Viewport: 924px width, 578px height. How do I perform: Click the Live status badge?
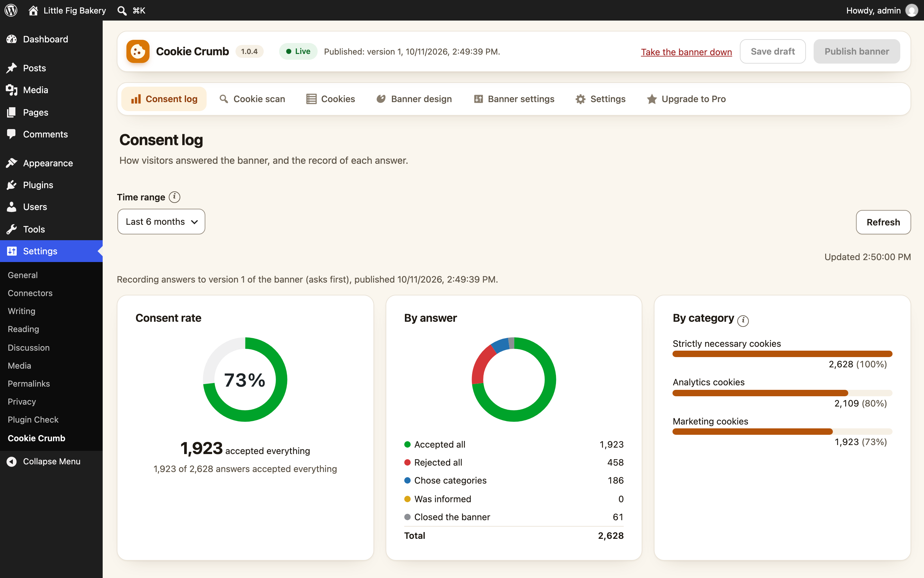298,51
